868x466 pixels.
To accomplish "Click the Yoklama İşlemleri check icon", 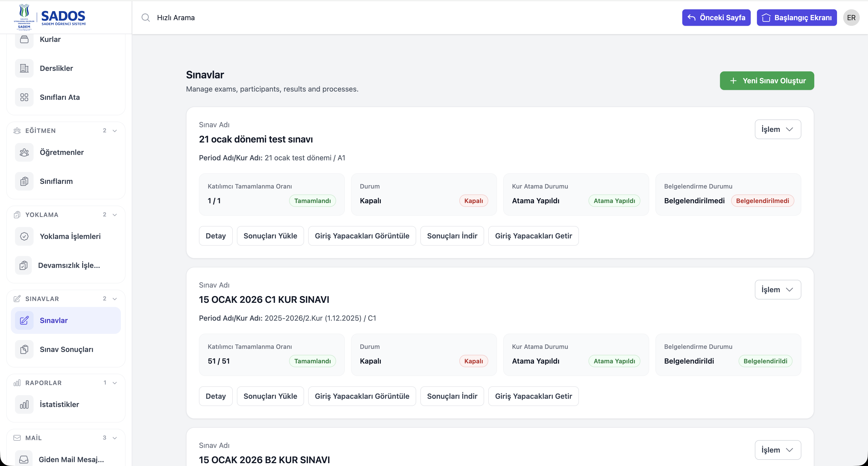I will pos(24,236).
